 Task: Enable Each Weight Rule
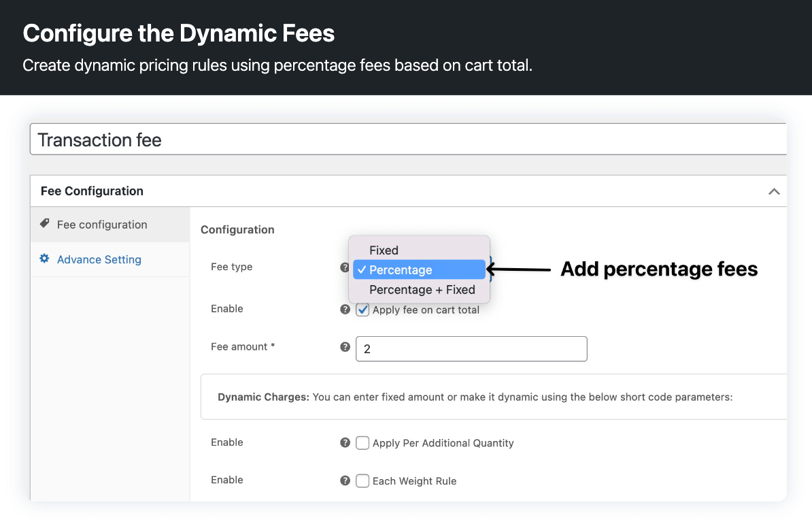362,480
